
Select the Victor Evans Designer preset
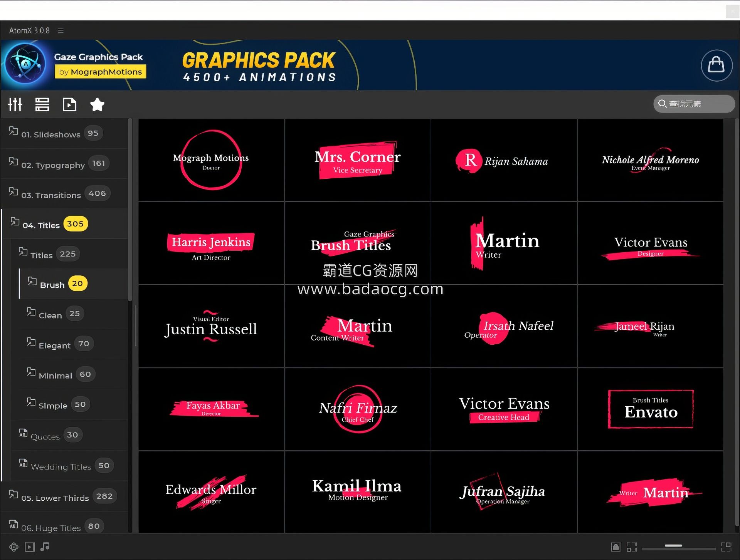click(651, 243)
